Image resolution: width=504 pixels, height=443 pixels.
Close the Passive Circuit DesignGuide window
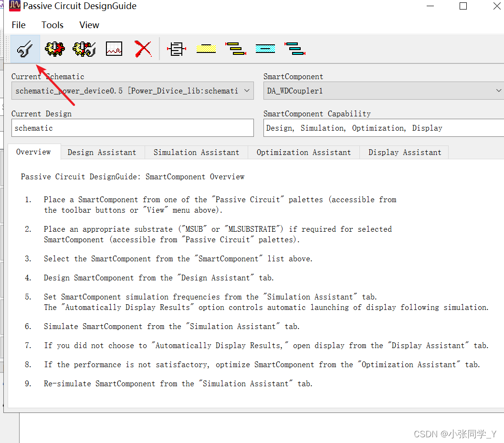[497, 6]
